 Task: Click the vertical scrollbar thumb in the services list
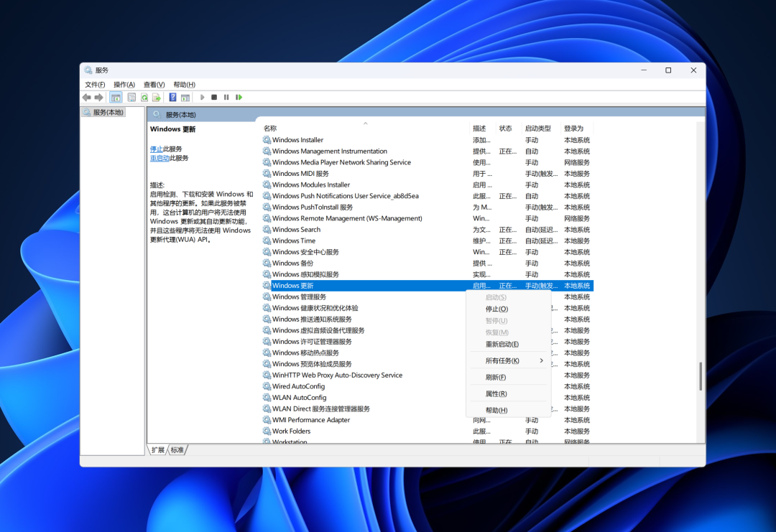pyautogui.click(x=701, y=376)
